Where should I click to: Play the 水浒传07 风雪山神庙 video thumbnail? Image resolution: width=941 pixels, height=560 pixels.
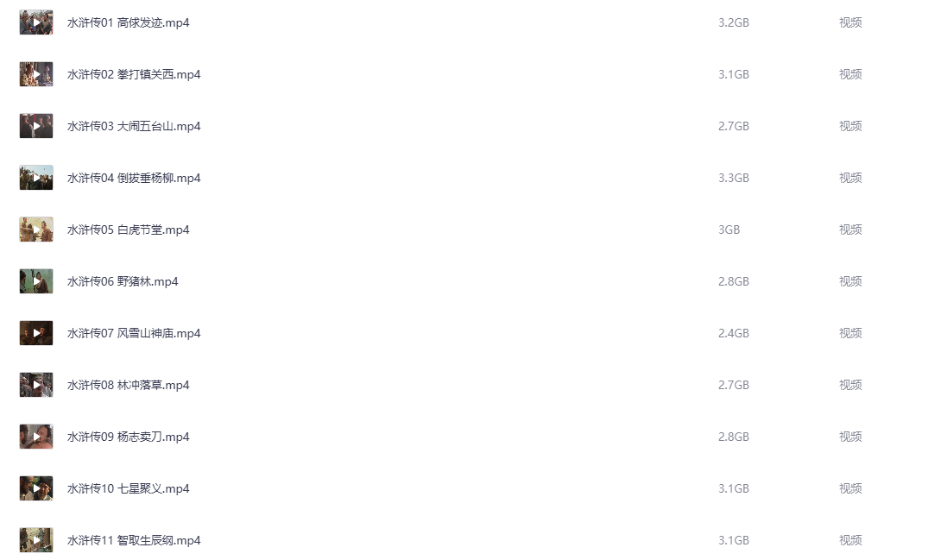36,333
